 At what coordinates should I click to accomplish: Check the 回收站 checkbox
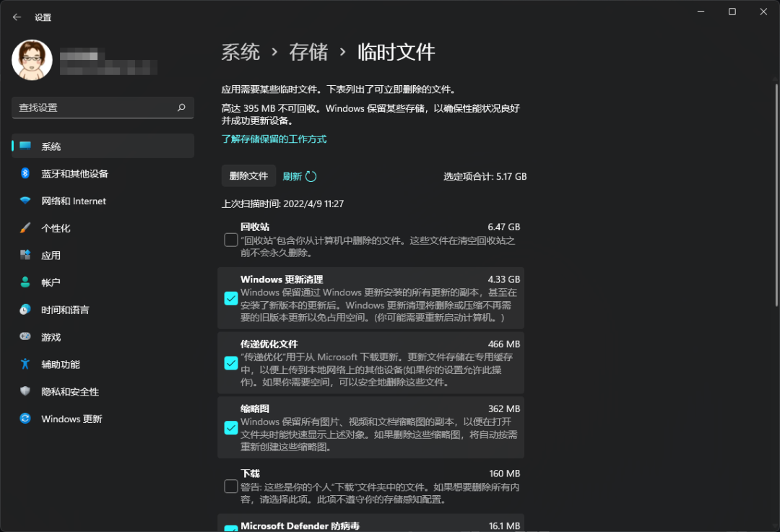click(x=231, y=240)
